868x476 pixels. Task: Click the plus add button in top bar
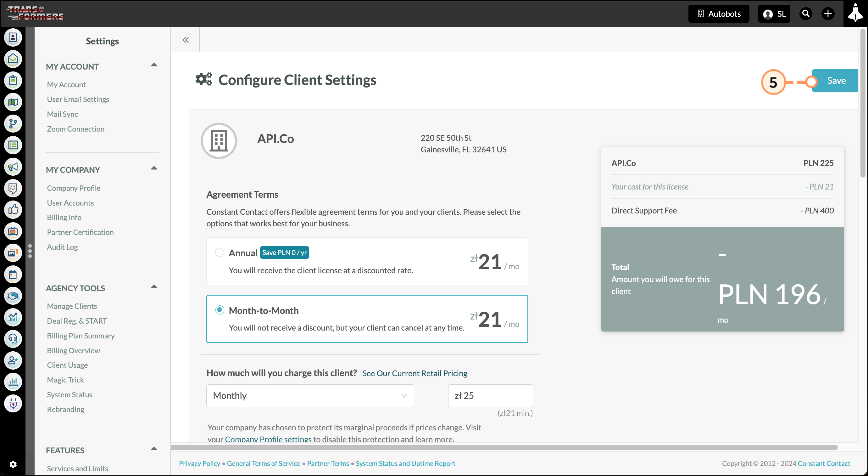coord(828,14)
